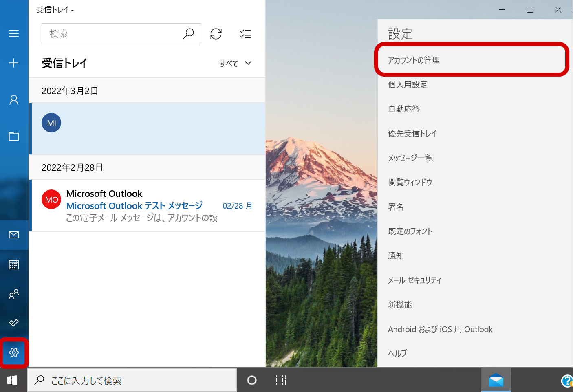
Task: Sync mailbox with the refresh icon
Action: (216, 34)
